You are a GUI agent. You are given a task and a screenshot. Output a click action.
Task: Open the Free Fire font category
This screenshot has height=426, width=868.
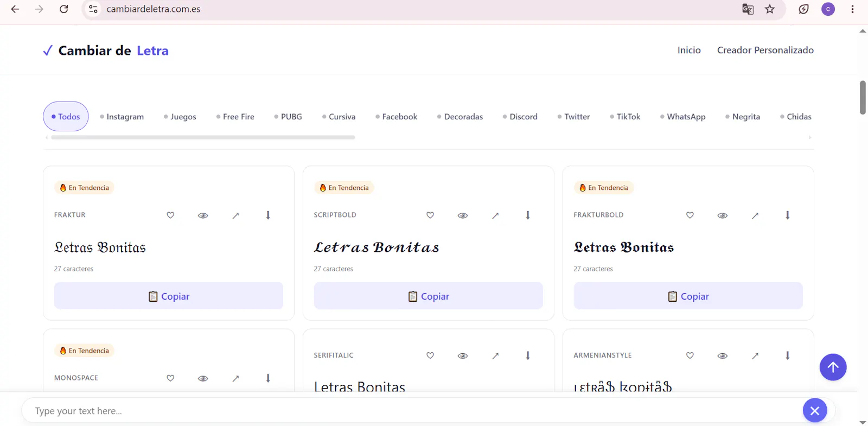click(x=235, y=117)
